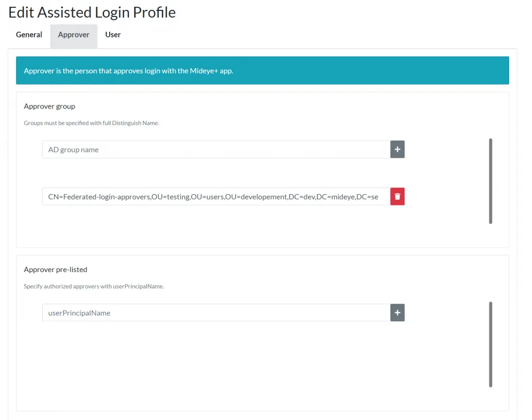This screenshot has width=532, height=420.
Task: Open the User tab
Action: (113, 35)
